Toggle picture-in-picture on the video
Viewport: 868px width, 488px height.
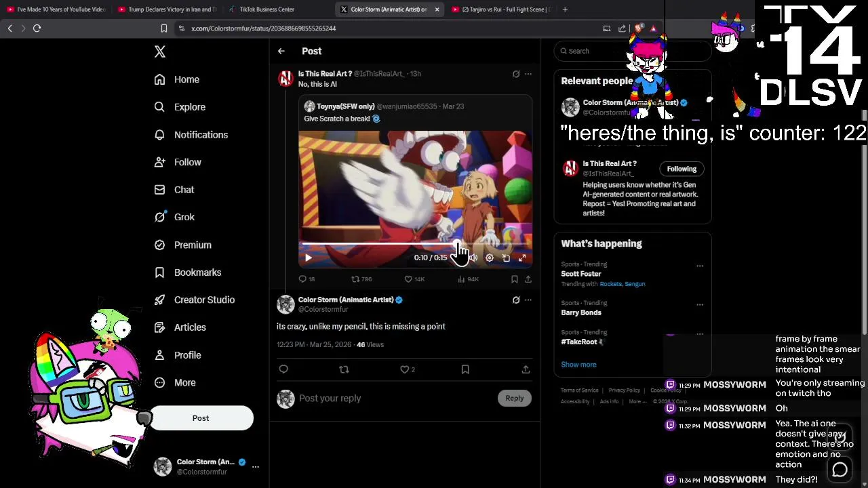coord(506,258)
